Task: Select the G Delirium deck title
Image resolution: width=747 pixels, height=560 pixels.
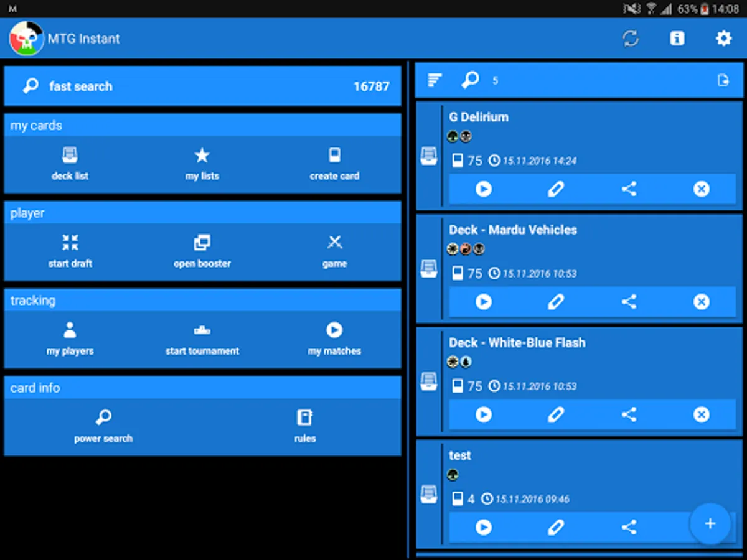Action: tap(479, 117)
